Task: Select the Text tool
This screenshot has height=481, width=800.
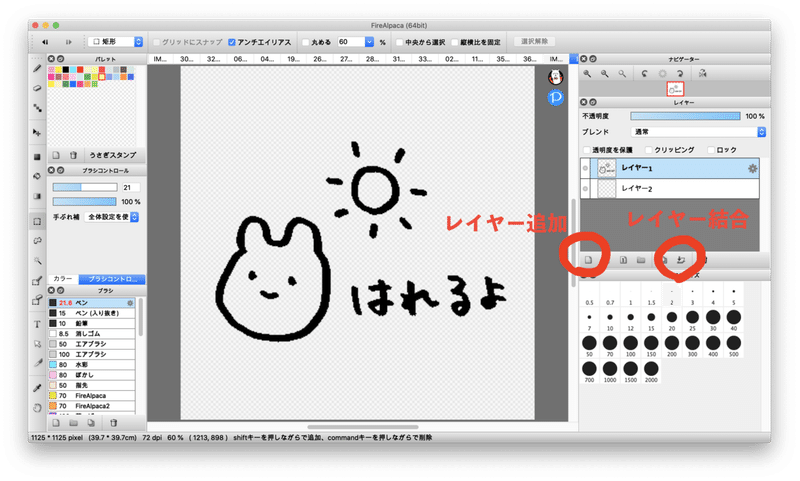Action: coord(37,324)
